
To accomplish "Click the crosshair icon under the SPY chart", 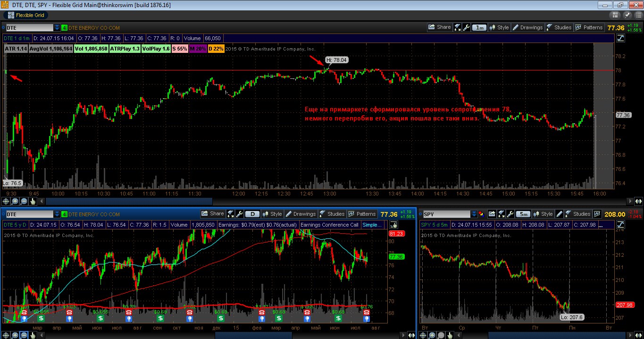I will coord(422,334).
